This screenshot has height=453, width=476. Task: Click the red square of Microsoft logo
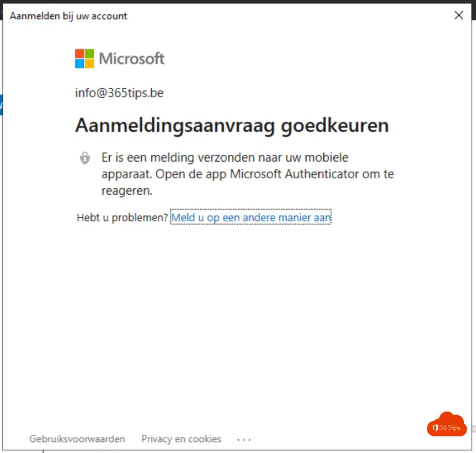click(x=79, y=54)
